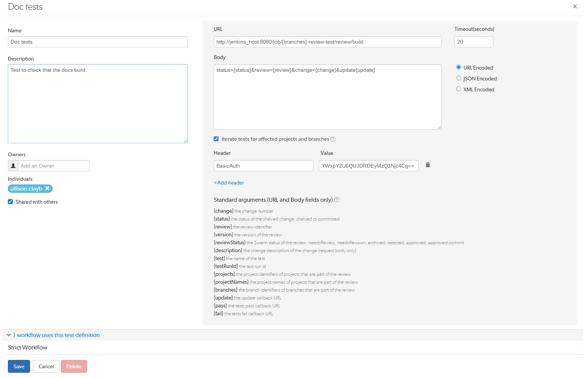This screenshot has height=378, width=588.
Task: View help for iterate tests option
Action: click(333, 139)
